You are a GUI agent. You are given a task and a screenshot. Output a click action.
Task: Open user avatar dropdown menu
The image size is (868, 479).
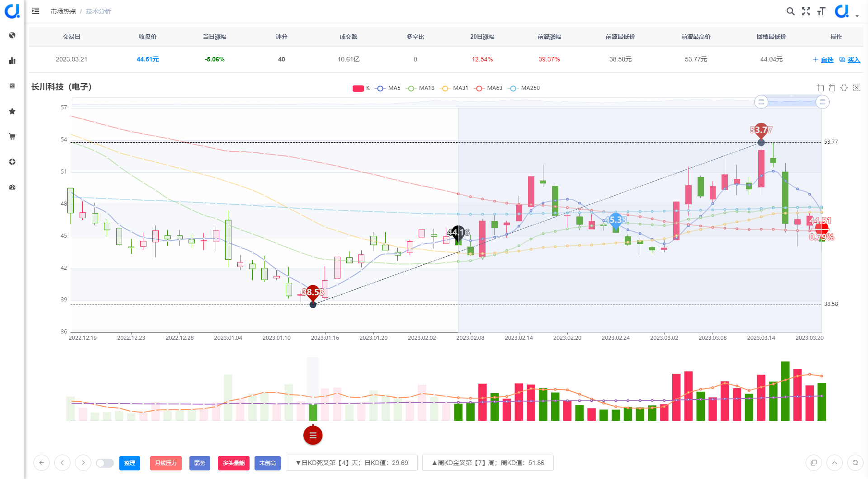point(846,11)
